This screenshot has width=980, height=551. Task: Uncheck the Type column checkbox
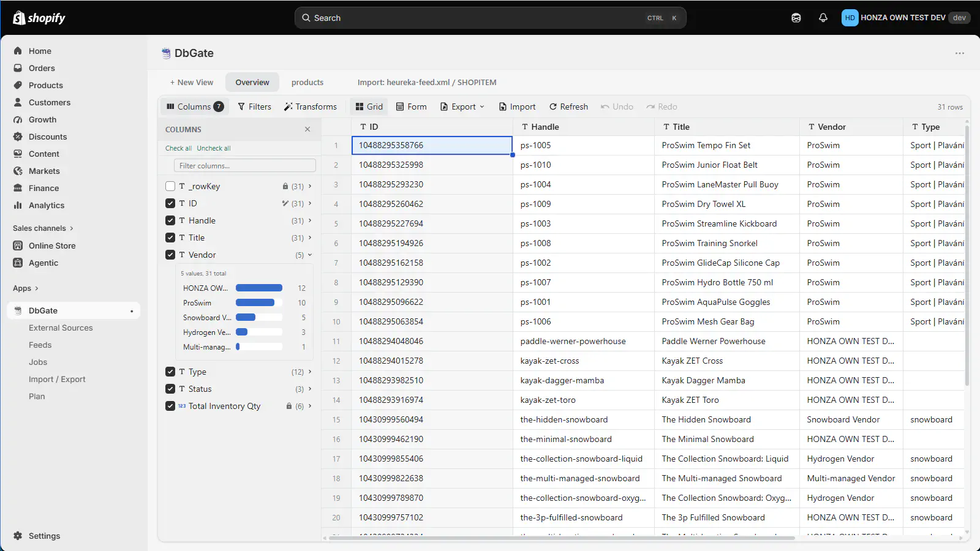point(170,372)
